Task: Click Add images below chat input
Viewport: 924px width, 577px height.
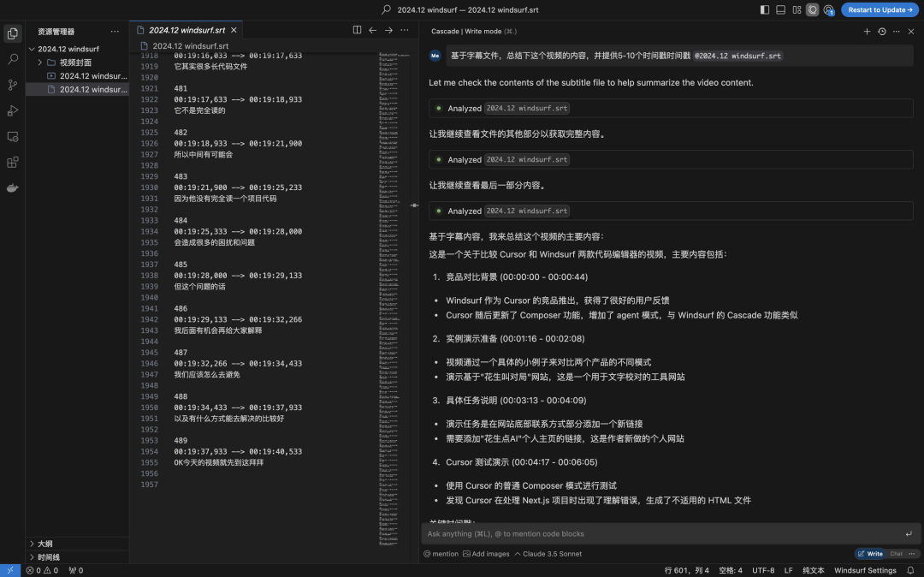Action: (x=486, y=554)
